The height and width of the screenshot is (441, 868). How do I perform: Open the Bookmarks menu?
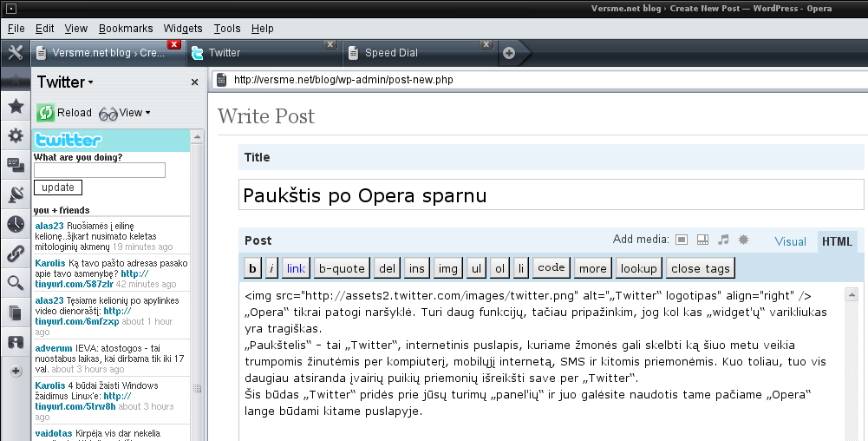point(126,29)
